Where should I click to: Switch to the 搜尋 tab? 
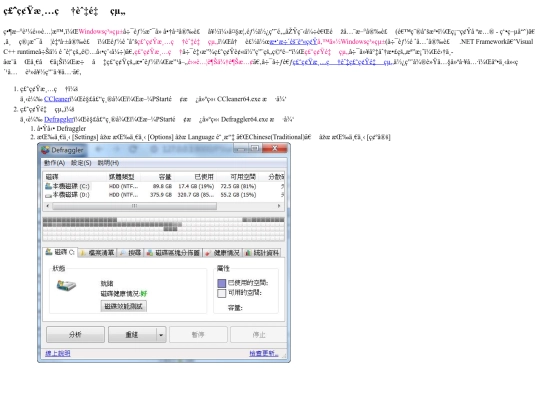pos(131,253)
